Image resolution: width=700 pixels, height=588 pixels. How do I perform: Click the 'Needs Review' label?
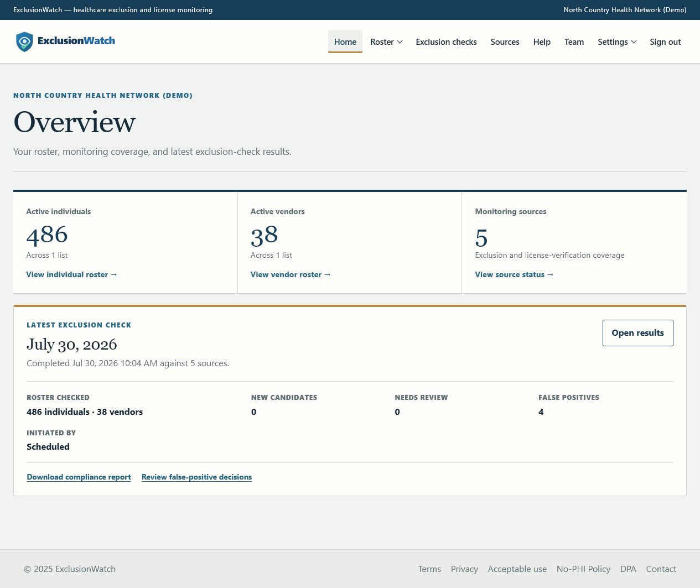tap(421, 398)
